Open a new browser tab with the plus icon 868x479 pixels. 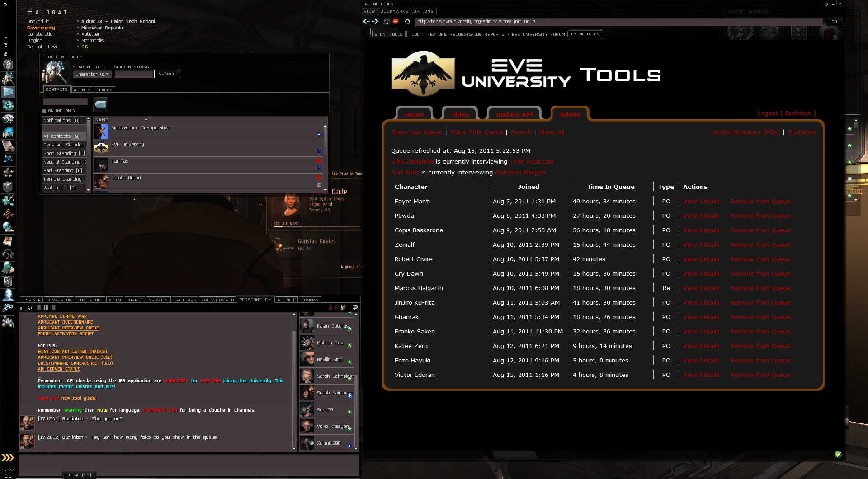click(x=840, y=31)
